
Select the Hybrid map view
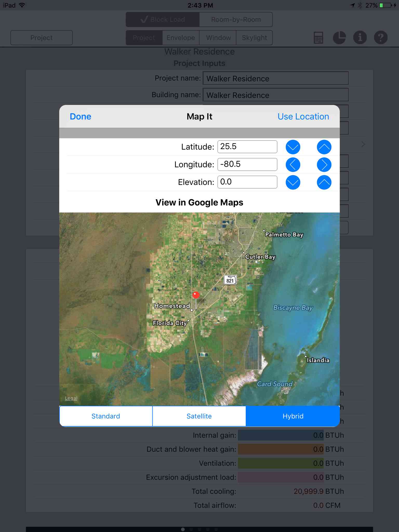coord(293,416)
